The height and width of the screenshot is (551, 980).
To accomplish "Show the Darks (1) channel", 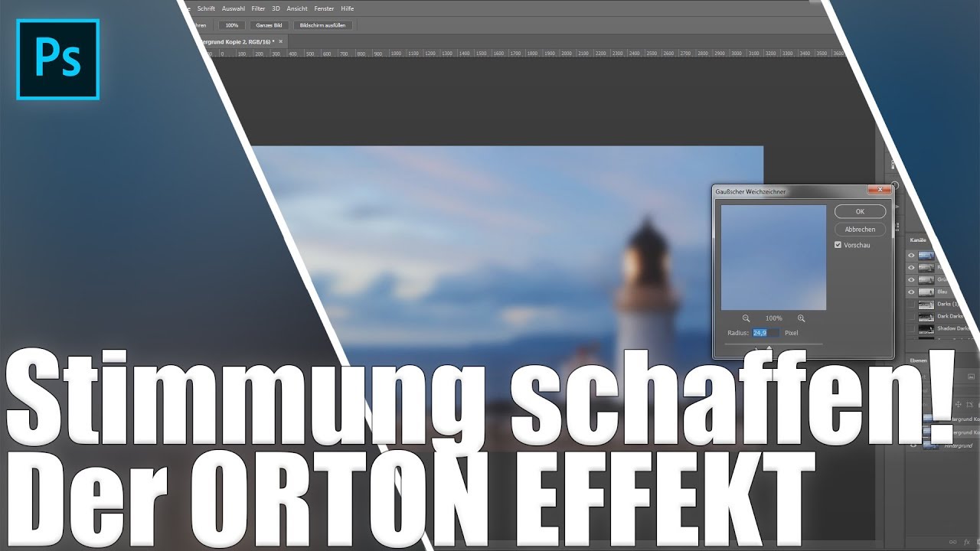I will click(x=911, y=305).
